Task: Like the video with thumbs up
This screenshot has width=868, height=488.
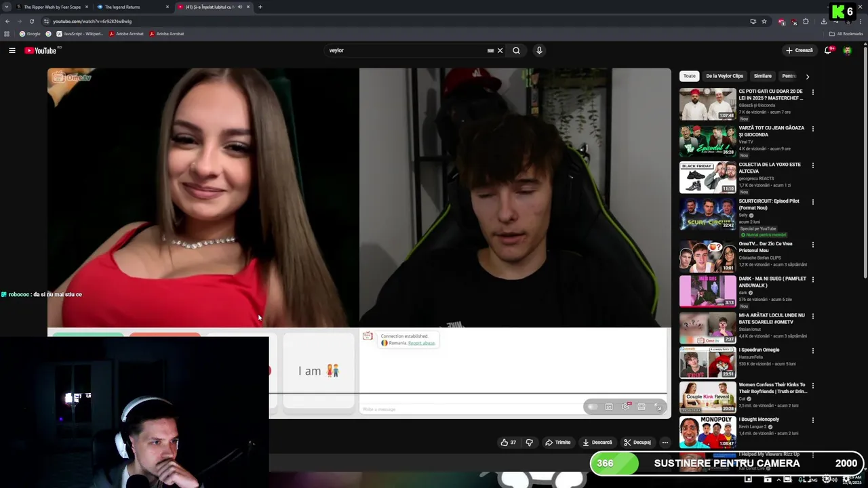Action: point(508,443)
